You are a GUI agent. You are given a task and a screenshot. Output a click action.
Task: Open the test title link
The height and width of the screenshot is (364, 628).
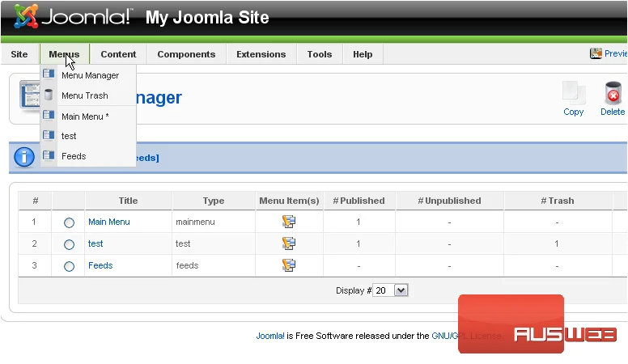click(95, 243)
